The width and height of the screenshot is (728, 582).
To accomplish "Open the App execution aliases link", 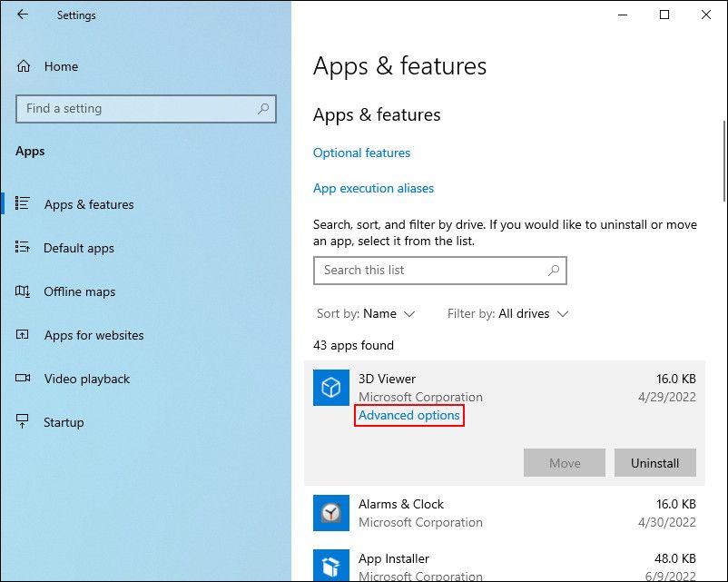I will tap(374, 188).
